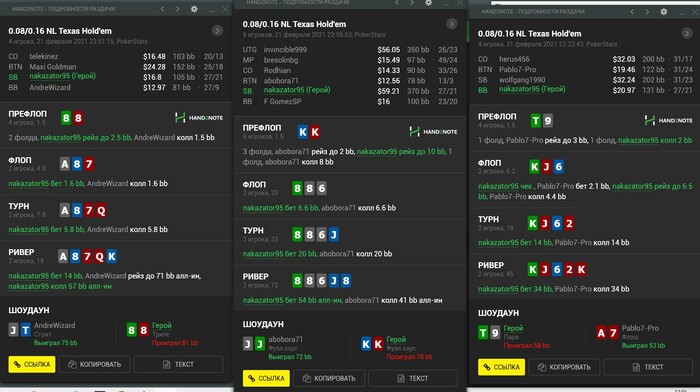Click round arrow button beside middle window game title
The height and width of the screenshot is (392, 700).
click(452, 24)
